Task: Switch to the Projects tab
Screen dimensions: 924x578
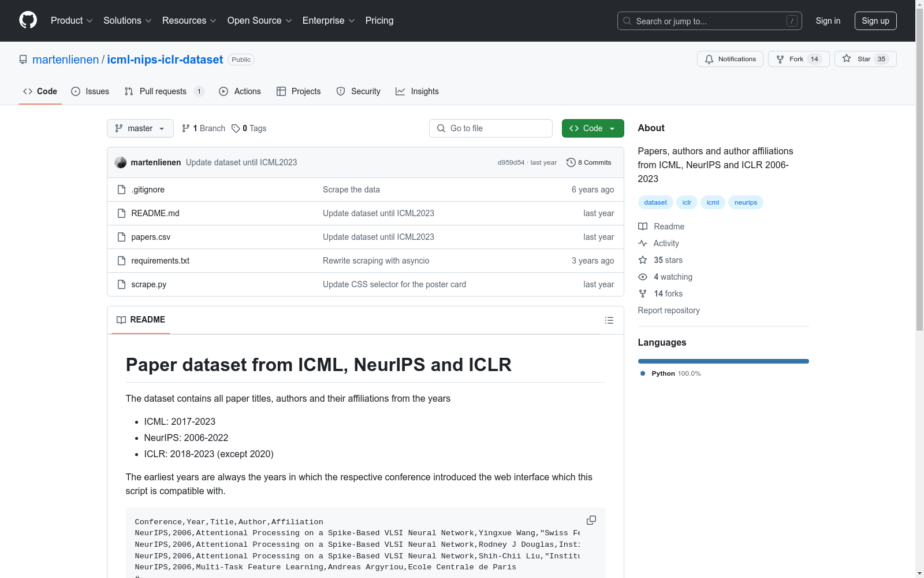Action: (x=299, y=91)
